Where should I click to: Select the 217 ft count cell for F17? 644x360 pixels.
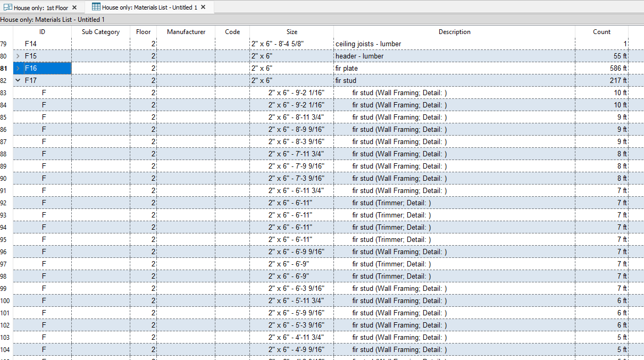[x=601, y=81]
